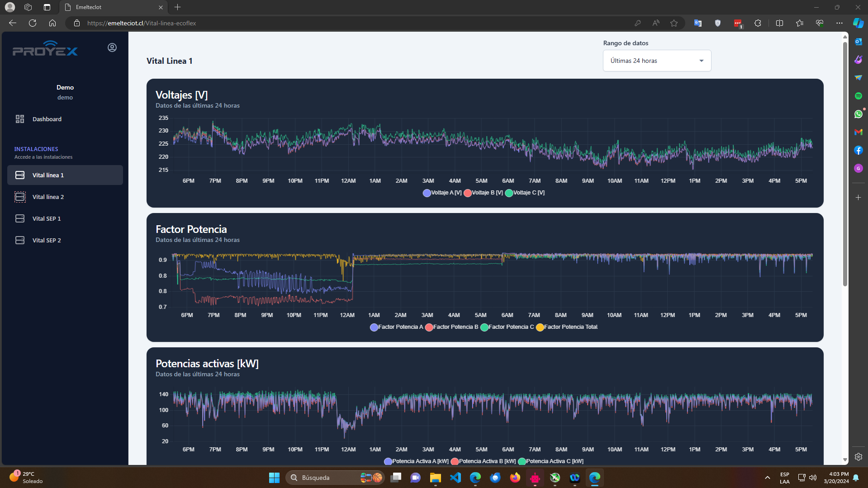
Task: Open browser extensions puzzle icon
Action: coord(758,23)
